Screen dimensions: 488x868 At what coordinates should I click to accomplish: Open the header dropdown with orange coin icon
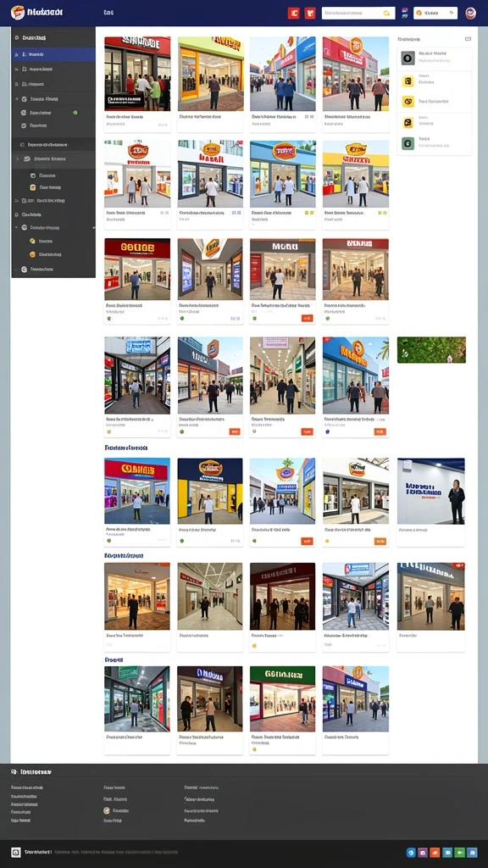[435, 13]
